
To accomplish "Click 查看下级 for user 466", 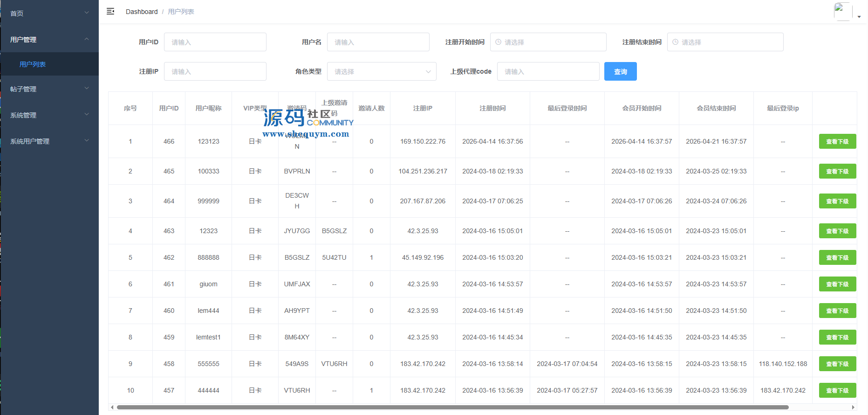I will click(x=837, y=141).
